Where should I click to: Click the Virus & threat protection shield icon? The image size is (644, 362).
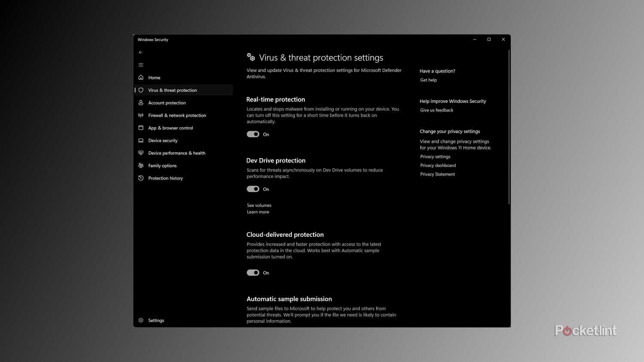(141, 90)
